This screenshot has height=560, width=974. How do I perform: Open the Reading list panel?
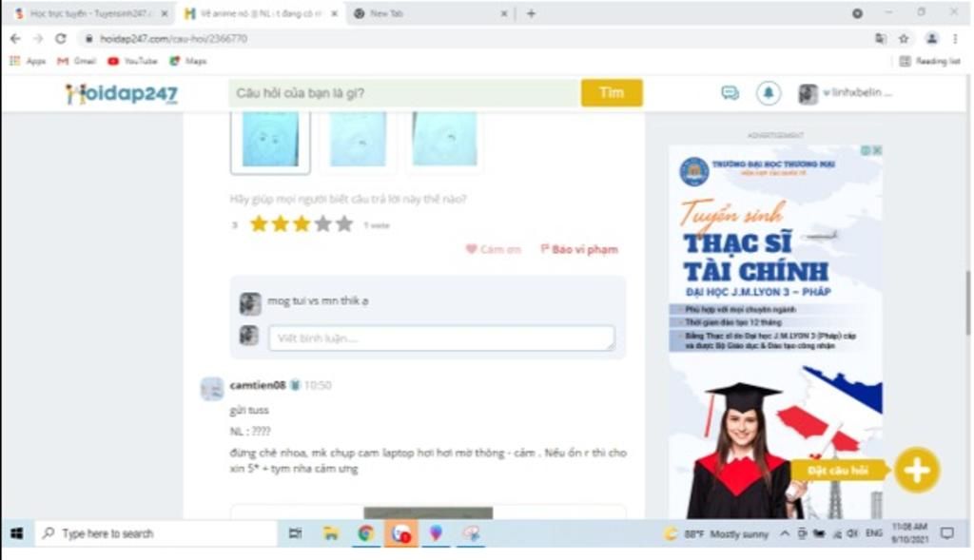(930, 61)
